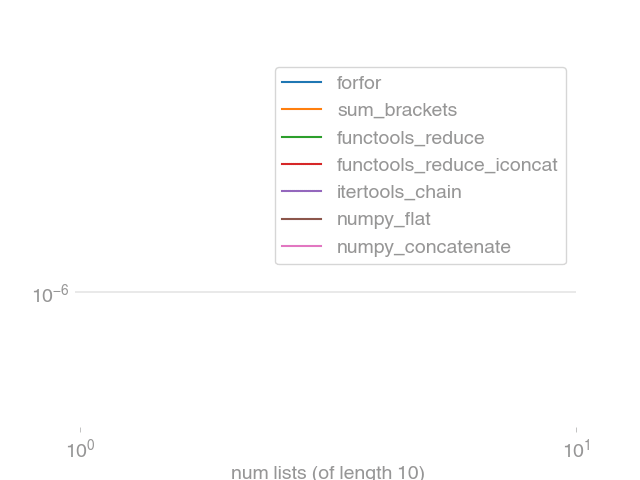Select the forfor legend label
The image size is (640, 480).
(x=359, y=83)
